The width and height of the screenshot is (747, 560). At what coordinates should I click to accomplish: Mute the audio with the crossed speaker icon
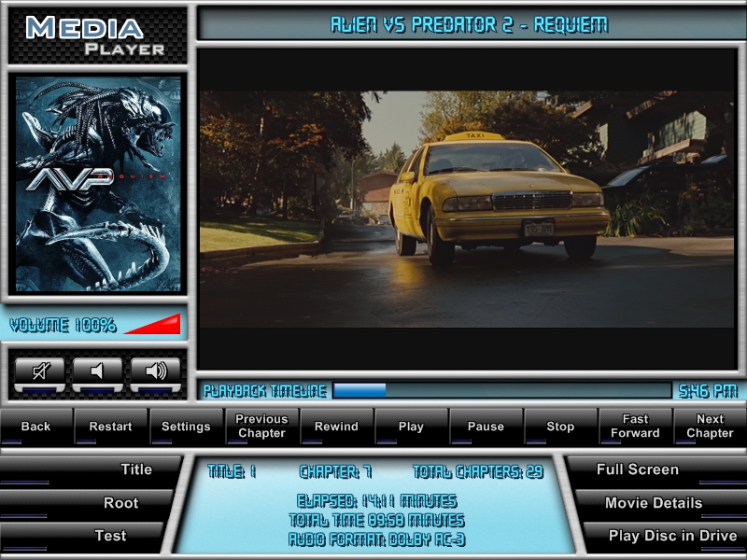pos(39,373)
